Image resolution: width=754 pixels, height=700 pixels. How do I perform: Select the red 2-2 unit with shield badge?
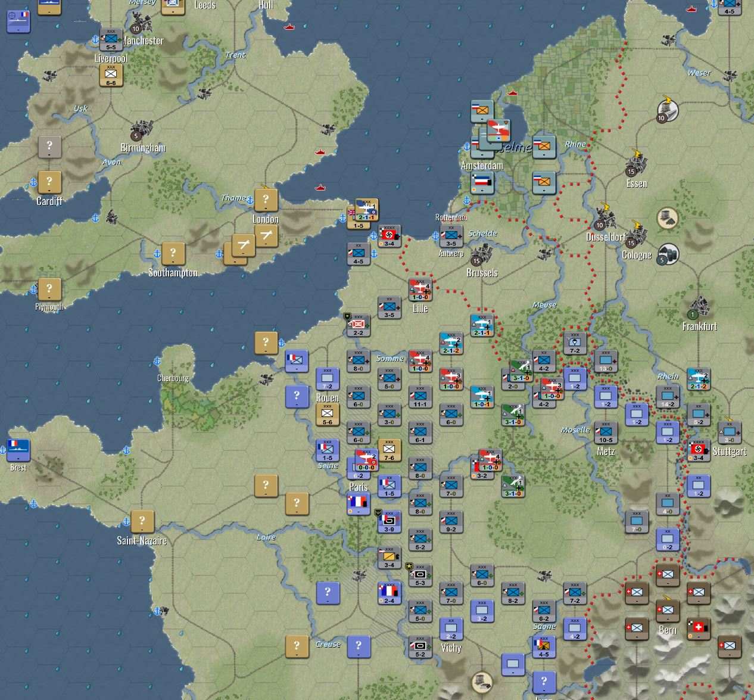click(358, 325)
